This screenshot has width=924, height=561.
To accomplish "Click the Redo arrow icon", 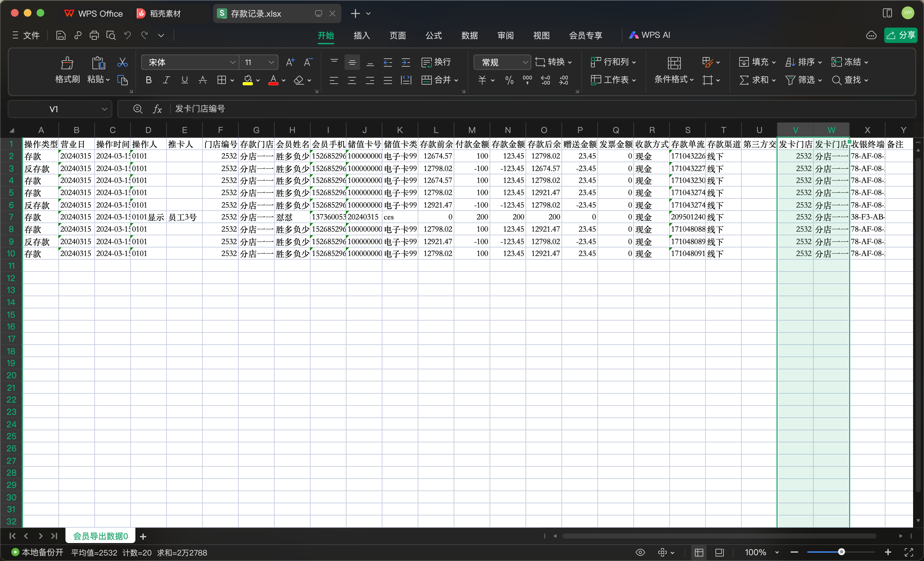I will pyautogui.click(x=144, y=35).
